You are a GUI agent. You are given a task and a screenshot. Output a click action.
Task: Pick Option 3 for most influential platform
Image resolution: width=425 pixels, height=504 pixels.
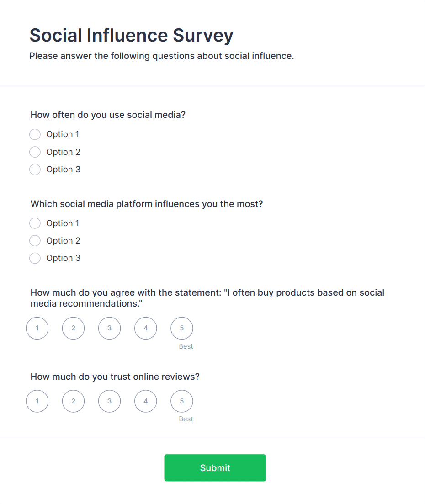(x=35, y=258)
